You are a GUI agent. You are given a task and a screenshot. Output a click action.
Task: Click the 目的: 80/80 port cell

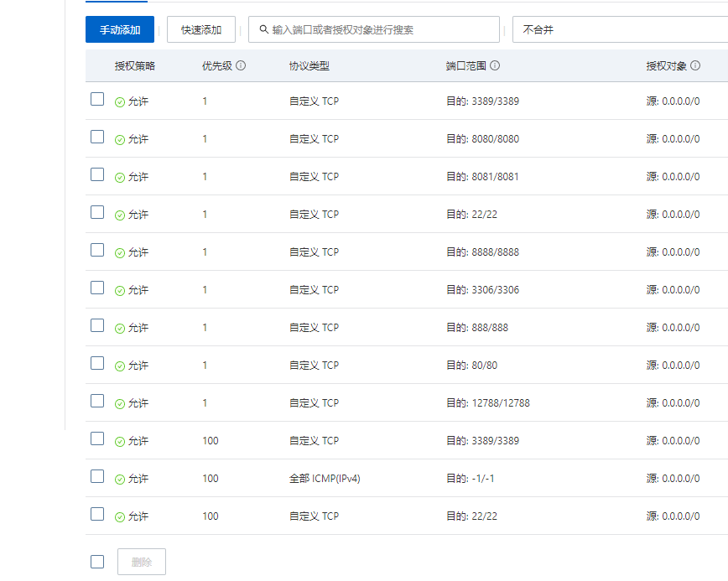471,366
